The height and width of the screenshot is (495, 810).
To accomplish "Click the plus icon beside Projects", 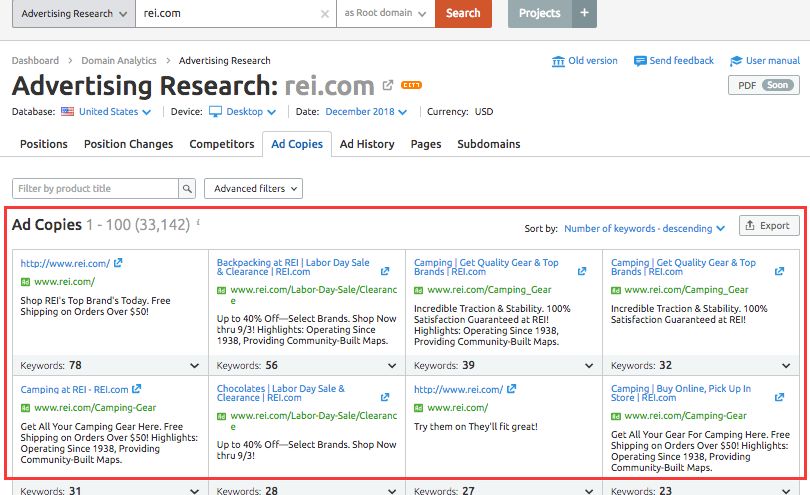I will click(x=584, y=13).
